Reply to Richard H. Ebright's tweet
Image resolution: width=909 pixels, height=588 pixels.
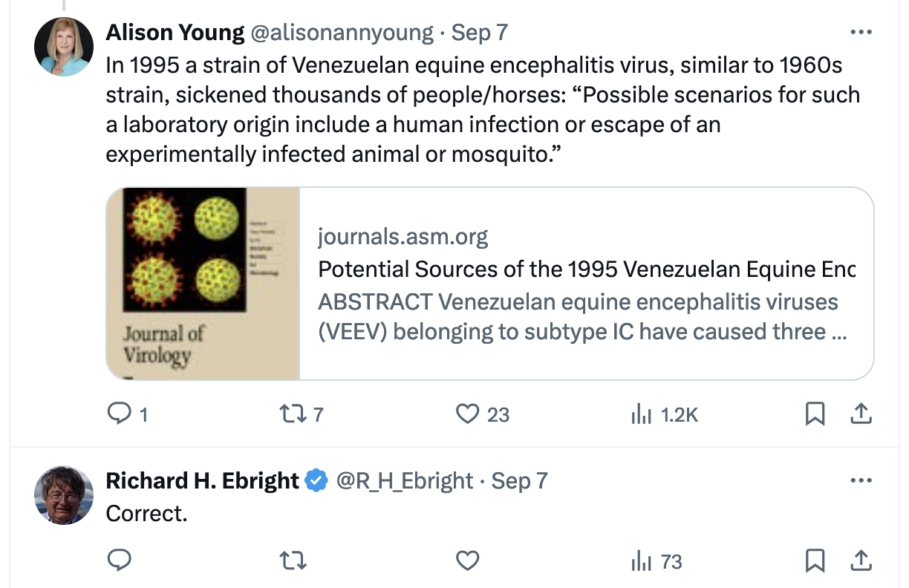click(x=119, y=561)
